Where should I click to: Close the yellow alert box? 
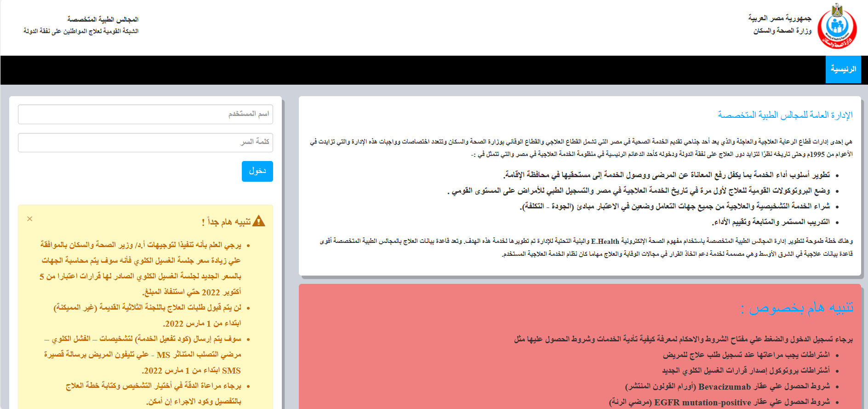point(30,219)
